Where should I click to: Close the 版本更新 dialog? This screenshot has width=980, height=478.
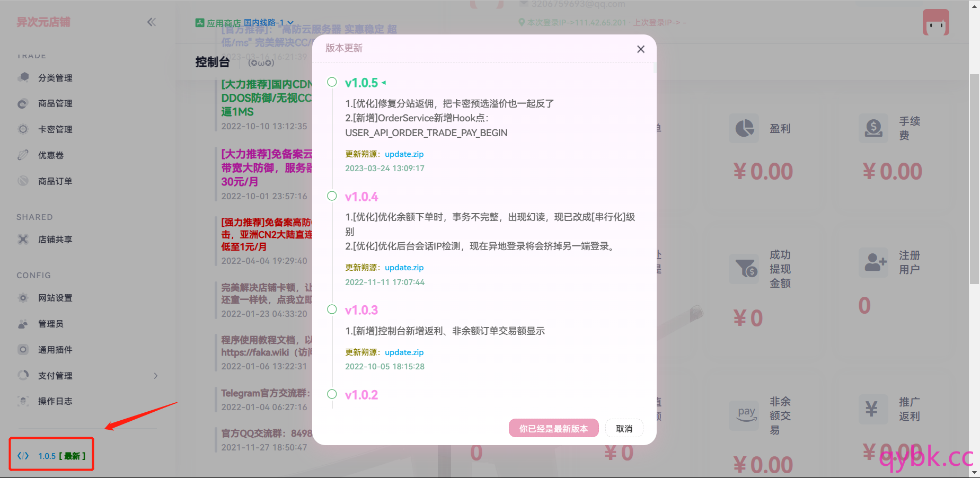[x=641, y=49]
